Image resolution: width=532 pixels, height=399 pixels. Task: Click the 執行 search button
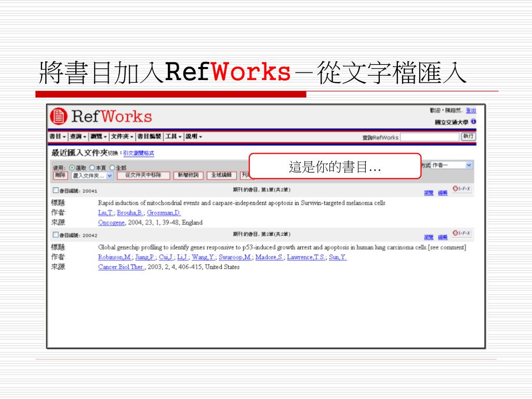(469, 137)
